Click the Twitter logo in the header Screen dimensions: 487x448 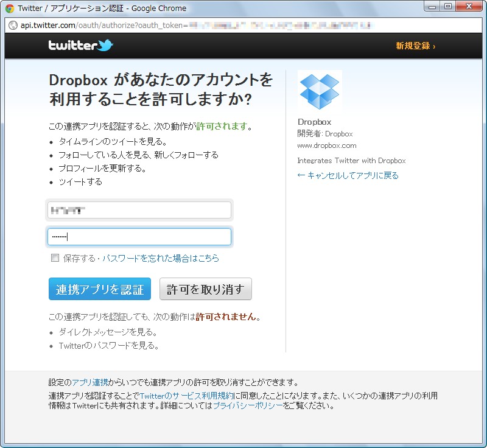pyautogui.click(x=81, y=45)
